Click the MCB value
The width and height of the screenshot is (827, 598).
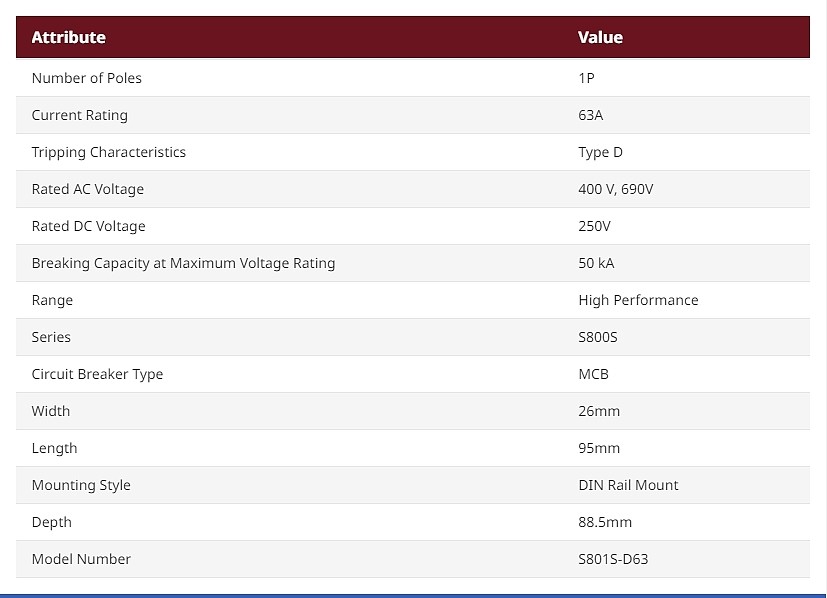[593, 374]
